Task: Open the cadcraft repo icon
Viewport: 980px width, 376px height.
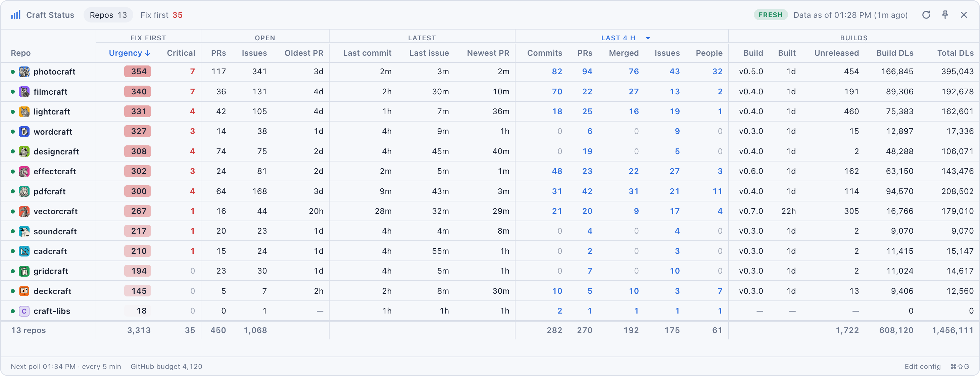Action: [24, 251]
